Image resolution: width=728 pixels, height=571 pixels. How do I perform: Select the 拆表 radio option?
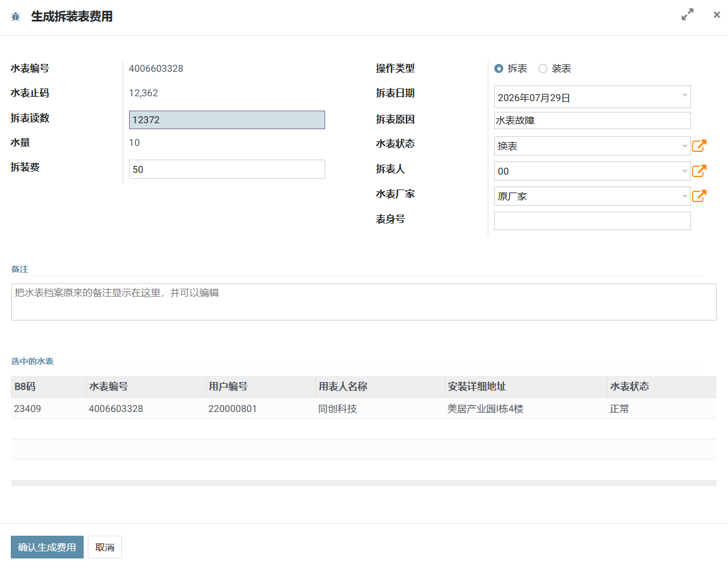pyautogui.click(x=498, y=69)
